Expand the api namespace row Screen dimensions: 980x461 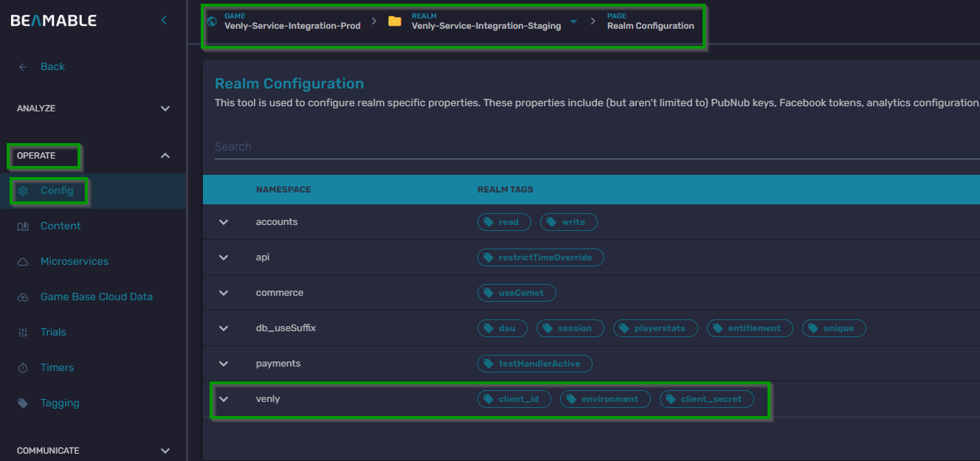pyautogui.click(x=224, y=257)
